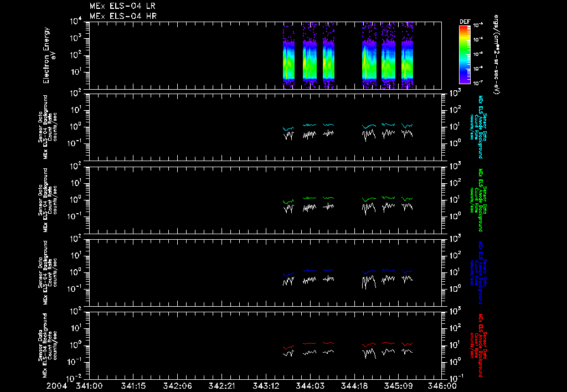The image size is (567, 392).
Task: Click the left axis label of blue-trace panel
Action: [x=48, y=272]
